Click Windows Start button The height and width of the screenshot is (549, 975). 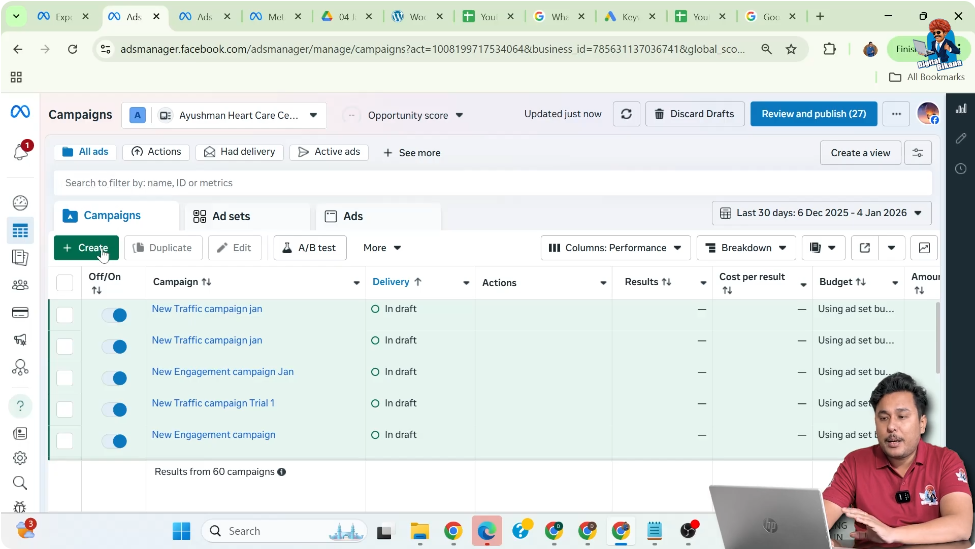coord(181,531)
